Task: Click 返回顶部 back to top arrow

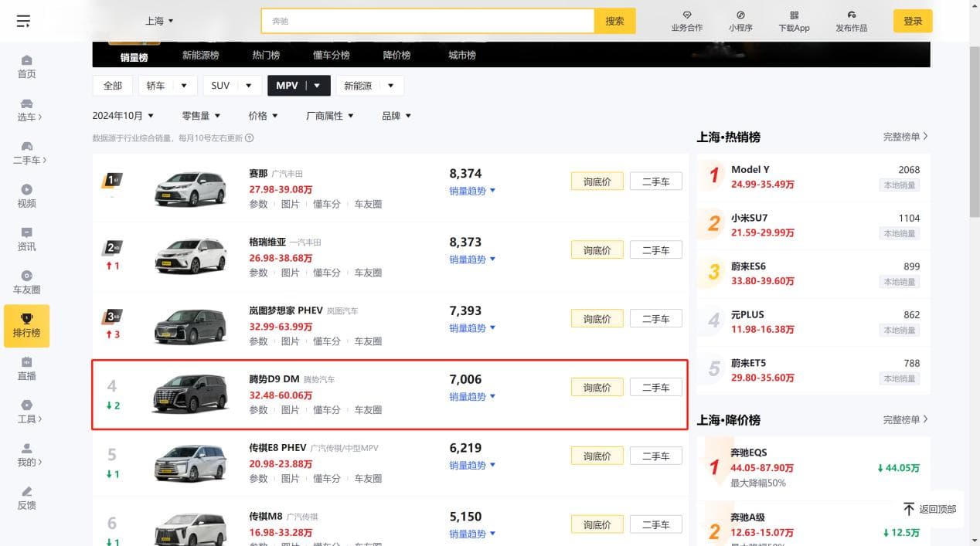Action: 909,509
